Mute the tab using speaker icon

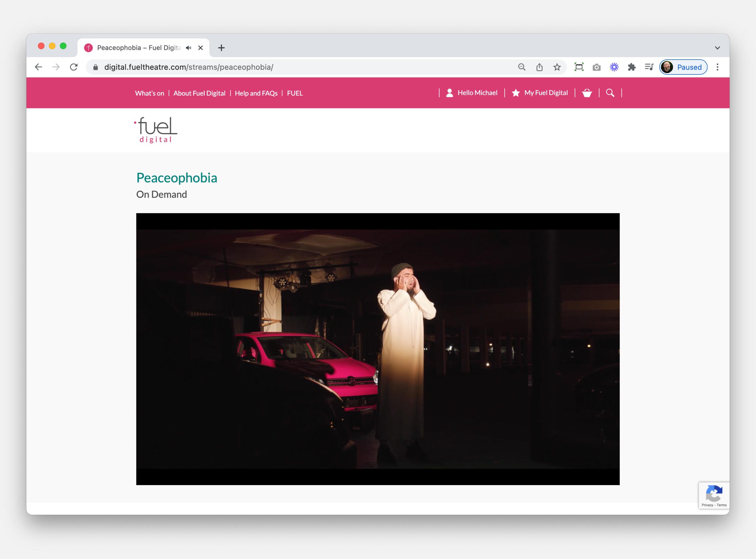pos(188,48)
